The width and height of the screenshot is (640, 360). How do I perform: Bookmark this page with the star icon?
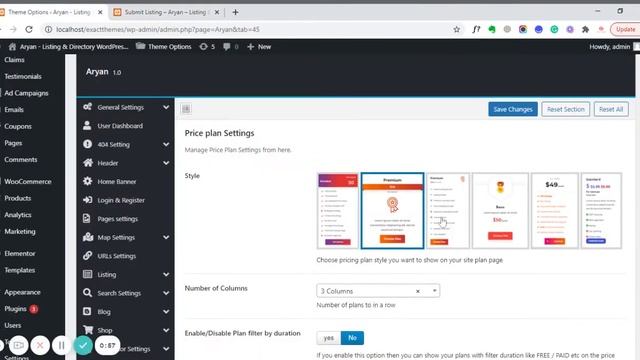[457, 29]
